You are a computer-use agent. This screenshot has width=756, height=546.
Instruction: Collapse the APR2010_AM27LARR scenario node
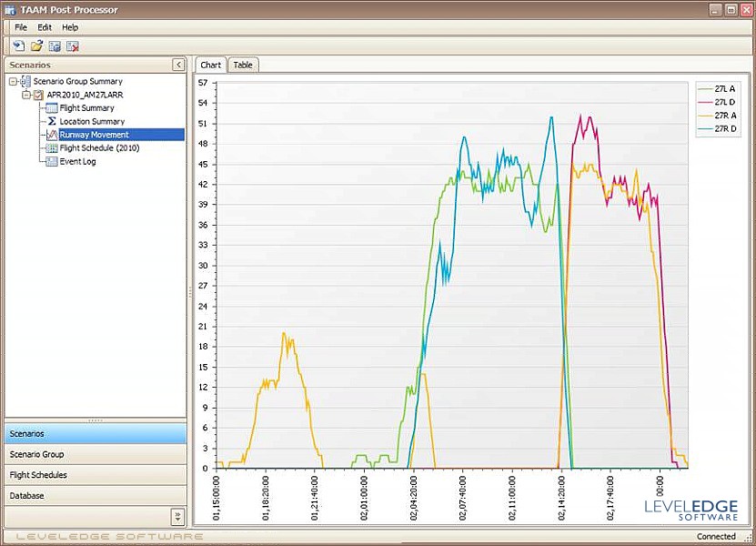click(26, 95)
